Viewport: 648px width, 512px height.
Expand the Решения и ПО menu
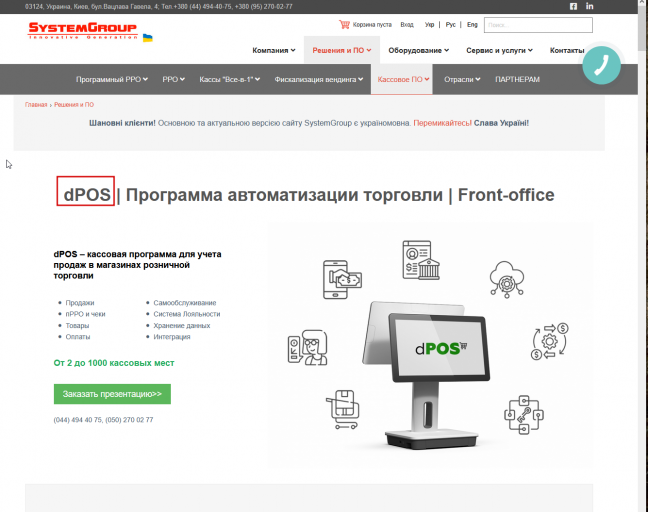coord(342,50)
